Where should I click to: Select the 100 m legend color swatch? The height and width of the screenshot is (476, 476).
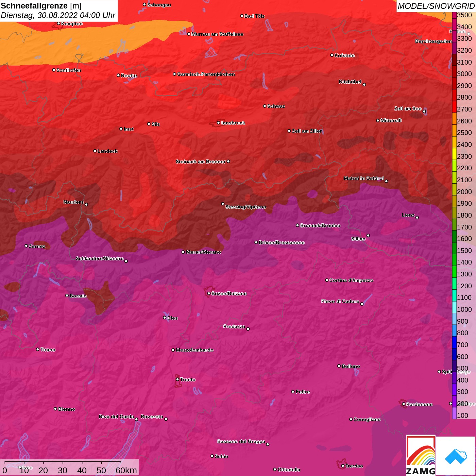[x=454, y=413]
